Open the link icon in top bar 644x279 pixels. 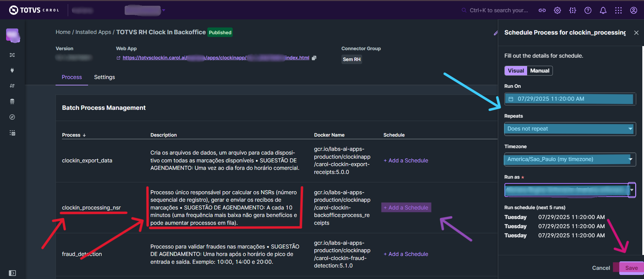[x=542, y=11]
